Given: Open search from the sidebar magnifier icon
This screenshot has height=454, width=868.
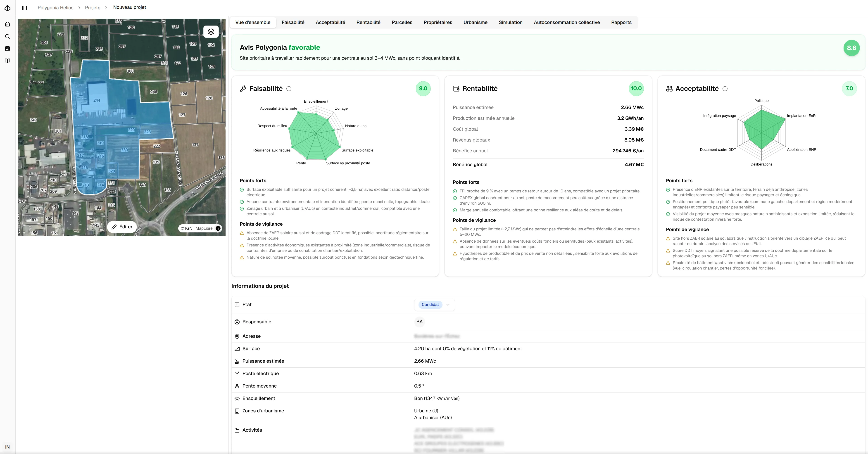Looking at the screenshot, I should pyautogui.click(x=7, y=36).
